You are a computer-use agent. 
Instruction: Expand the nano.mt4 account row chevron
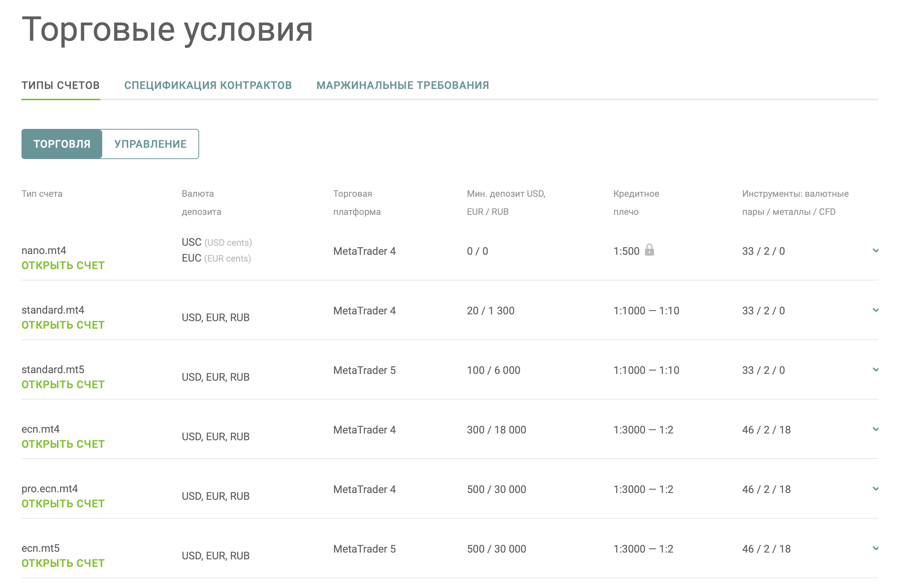tap(875, 251)
